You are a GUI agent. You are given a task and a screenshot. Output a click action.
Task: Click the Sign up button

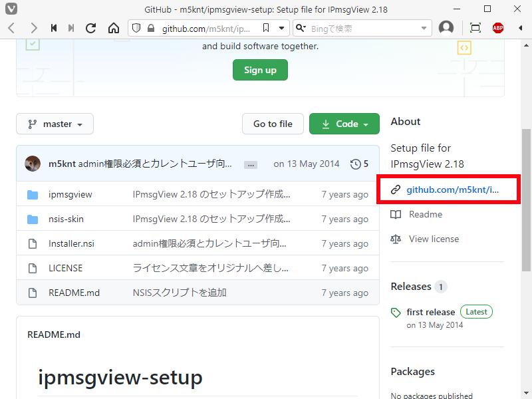pyautogui.click(x=260, y=70)
